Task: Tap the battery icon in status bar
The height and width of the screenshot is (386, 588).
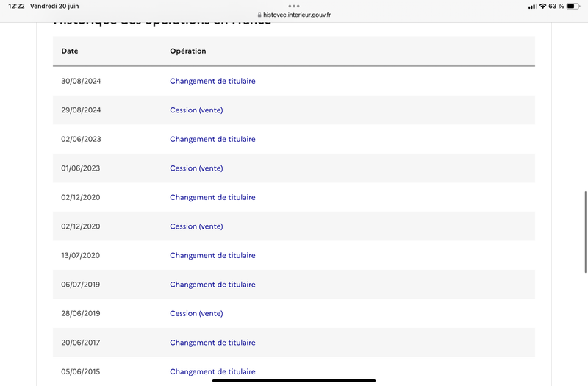Action: click(x=573, y=6)
